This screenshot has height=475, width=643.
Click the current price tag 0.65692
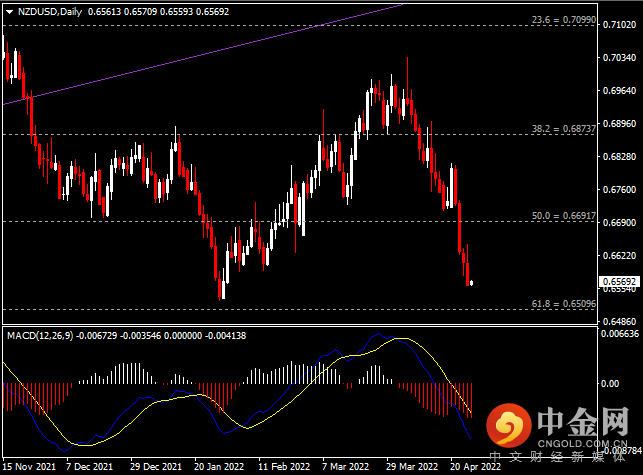tap(619, 281)
